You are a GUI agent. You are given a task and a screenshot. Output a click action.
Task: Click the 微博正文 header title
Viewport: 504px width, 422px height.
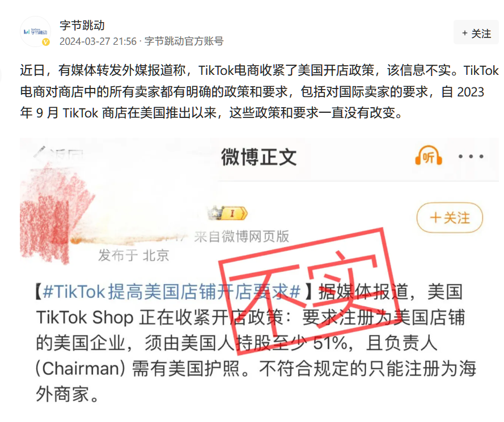click(x=259, y=157)
